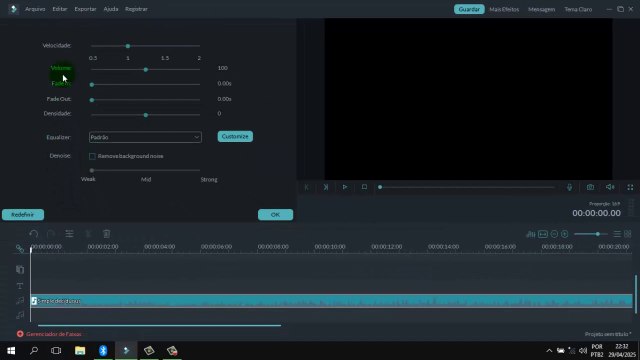This screenshot has width=640, height=360.
Task: Click the overlay track icon on the left
Action: tap(20, 269)
